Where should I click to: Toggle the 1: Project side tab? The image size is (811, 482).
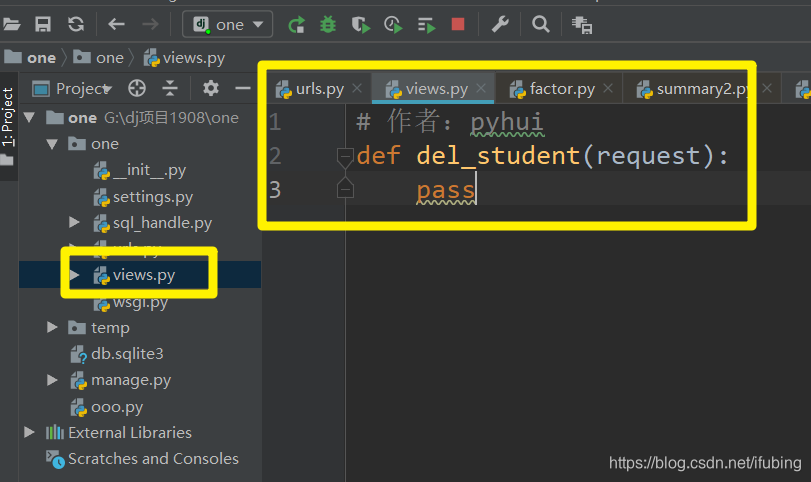click(8, 117)
